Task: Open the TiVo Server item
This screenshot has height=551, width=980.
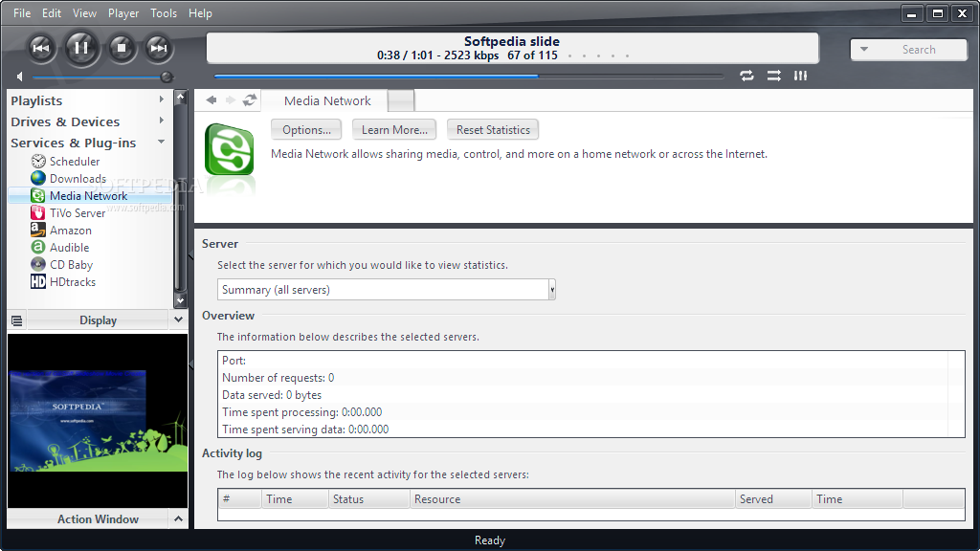Action: [x=78, y=213]
